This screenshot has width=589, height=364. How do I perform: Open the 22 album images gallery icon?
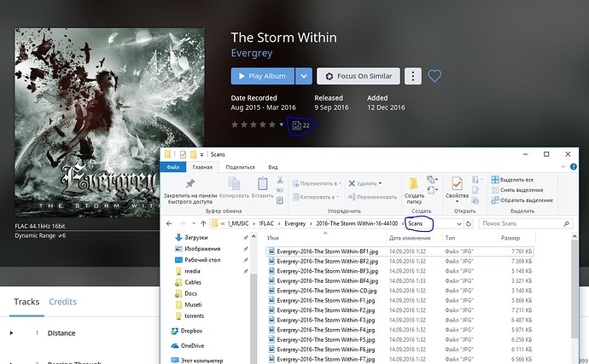pyautogui.click(x=300, y=125)
